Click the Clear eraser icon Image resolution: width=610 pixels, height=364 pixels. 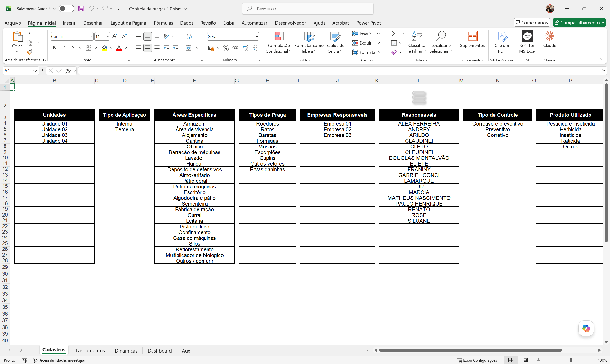(394, 52)
